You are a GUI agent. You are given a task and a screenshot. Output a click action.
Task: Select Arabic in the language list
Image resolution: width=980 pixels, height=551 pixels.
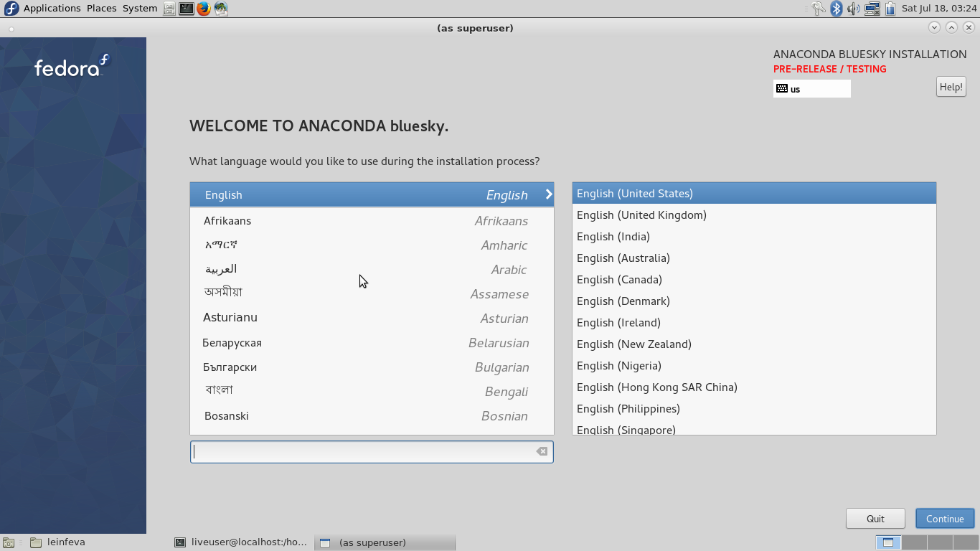(x=372, y=270)
